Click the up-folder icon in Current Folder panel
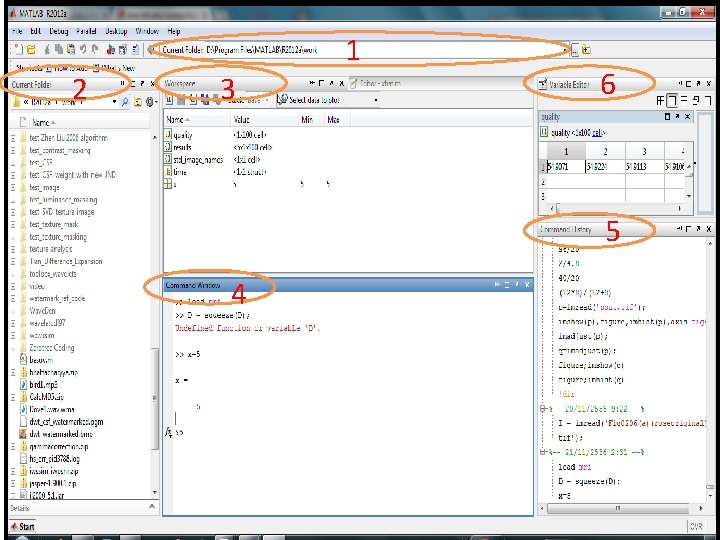720x540 pixels. 137,102
